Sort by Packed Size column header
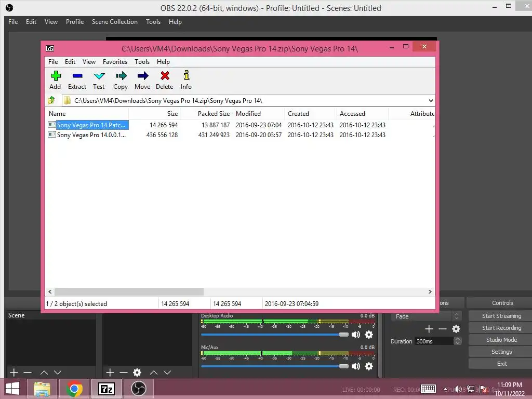Image resolution: width=532 pixels, height=399 pixels. click(x=207, y=114)
